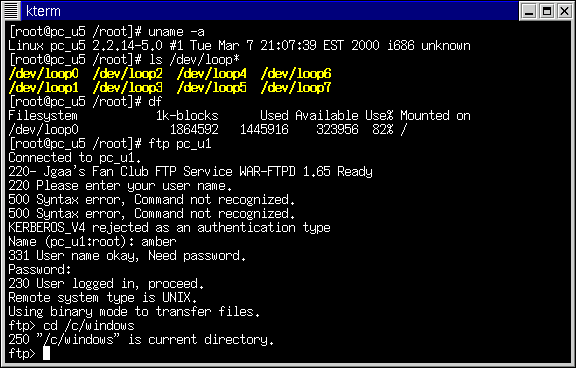Click the 82% usage value
The image size is (576, 368).
pos(382,130)
